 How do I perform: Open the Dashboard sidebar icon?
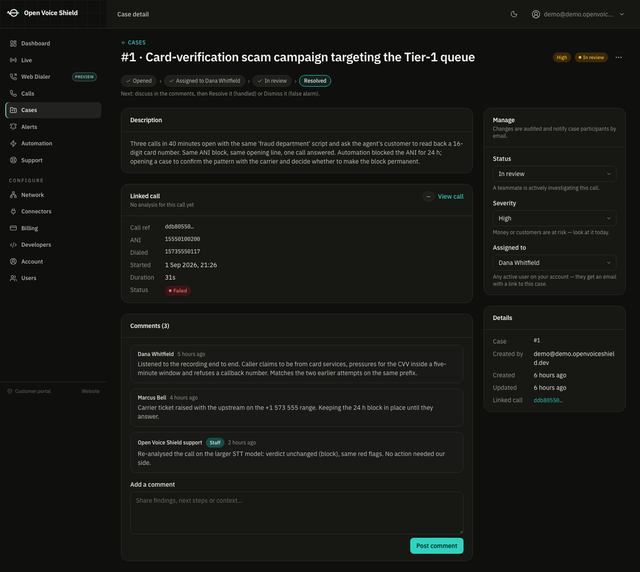tap(13, 43)
